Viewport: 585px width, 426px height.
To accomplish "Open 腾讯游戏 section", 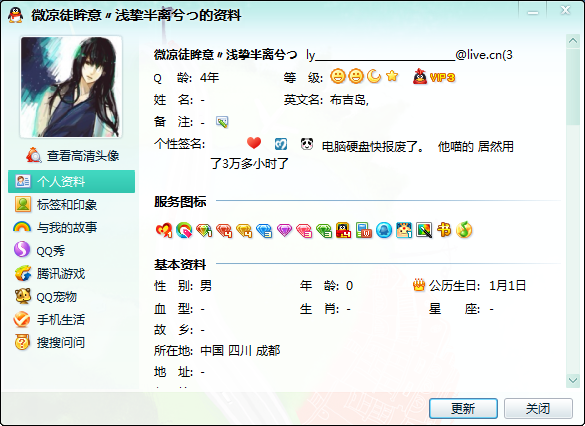I will pyautogui.click(x=50, y=273).
